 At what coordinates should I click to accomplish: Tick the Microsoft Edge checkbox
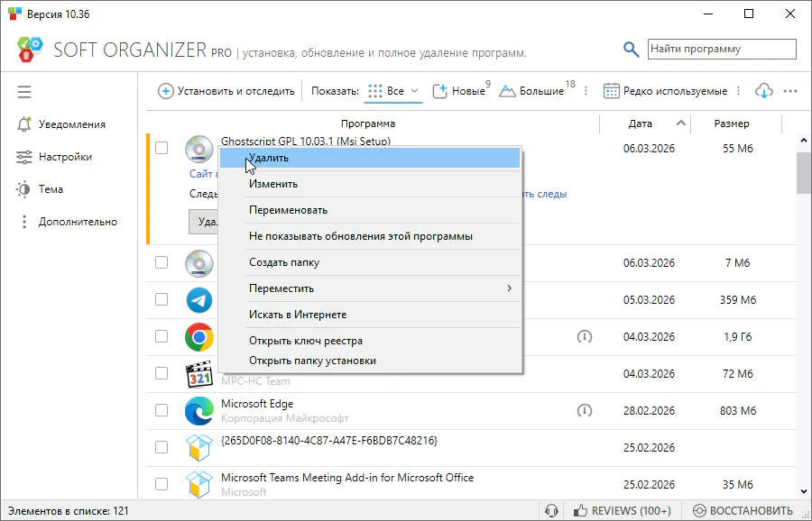click(x=161, y=411)
